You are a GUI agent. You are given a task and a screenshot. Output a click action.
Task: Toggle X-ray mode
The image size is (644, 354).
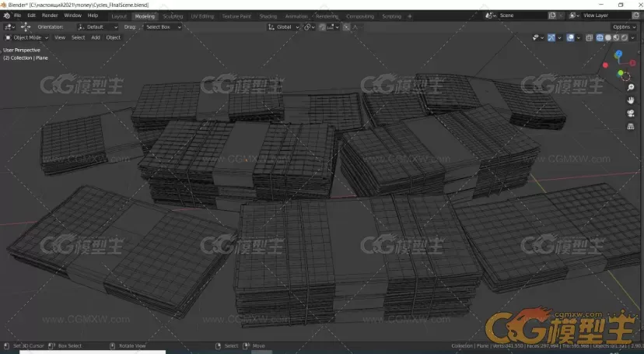(589, 37)
